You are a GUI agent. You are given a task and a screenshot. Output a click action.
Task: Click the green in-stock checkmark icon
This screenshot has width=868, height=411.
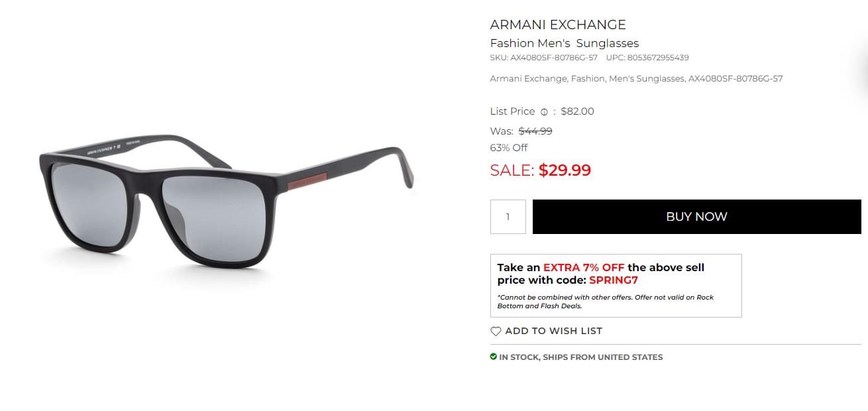(x=494, y=357)
